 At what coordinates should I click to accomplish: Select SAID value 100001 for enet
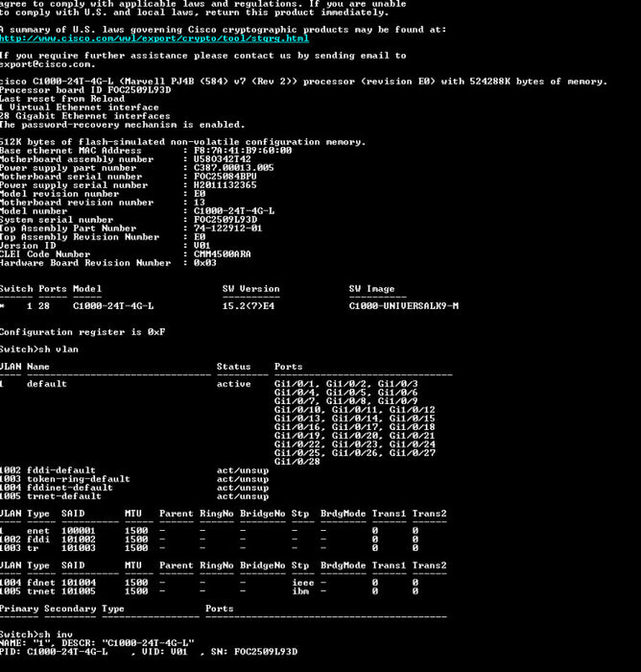pyautogui.click(x=79, y=531)
